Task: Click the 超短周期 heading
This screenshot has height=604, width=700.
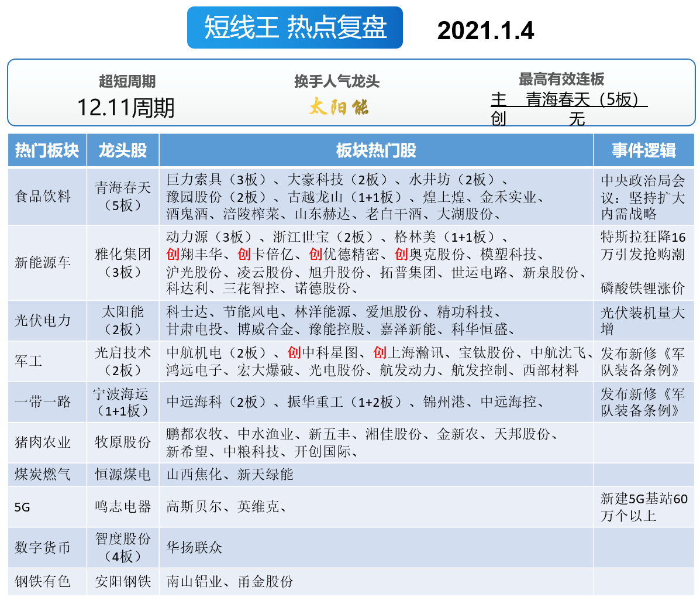Action: click(127, 81)
